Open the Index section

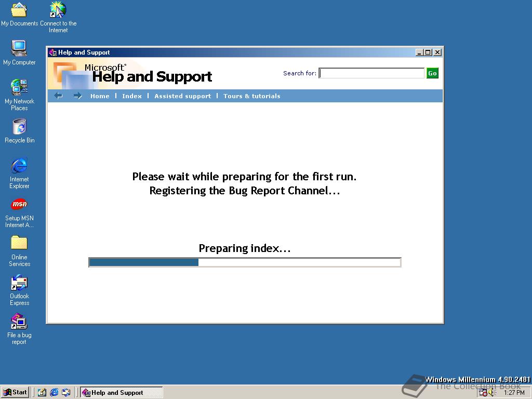click(x=132, y=96)
